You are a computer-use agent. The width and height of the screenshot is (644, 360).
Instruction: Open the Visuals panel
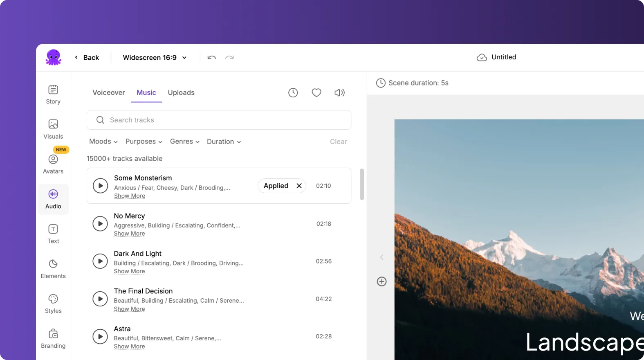pyautogui.click(x=53, y=129)
